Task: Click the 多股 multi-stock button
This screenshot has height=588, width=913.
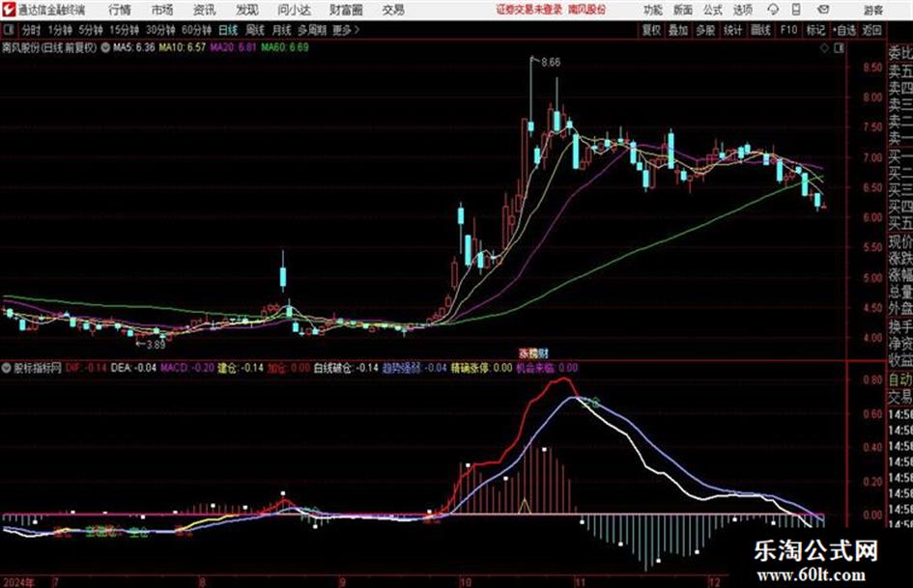Action: (x=705, y=30)
